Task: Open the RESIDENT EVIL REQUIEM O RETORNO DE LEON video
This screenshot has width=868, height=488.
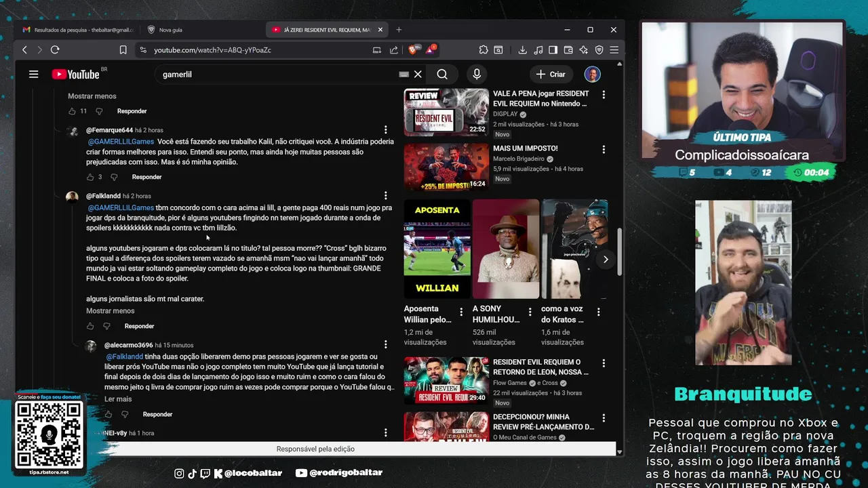Action: coord(446,380)
